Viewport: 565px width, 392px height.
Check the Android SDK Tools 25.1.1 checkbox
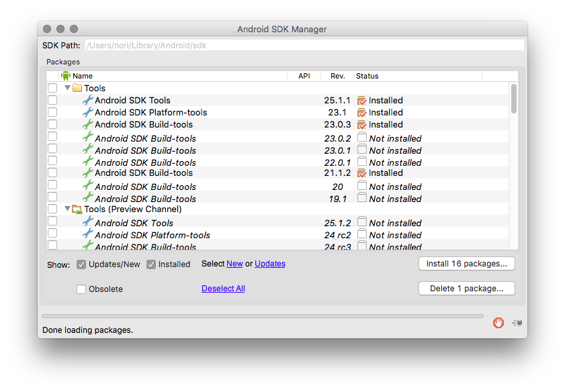tap(52, 100)
